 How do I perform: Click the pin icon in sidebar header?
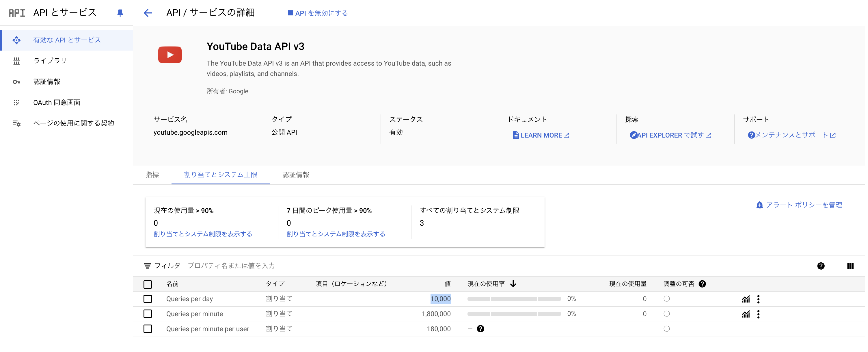[x=120, y=13]
